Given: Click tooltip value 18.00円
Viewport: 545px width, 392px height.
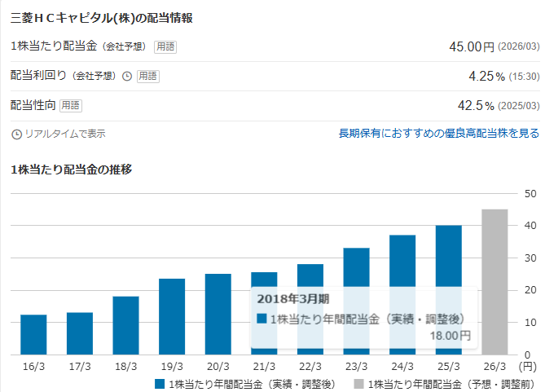Looking at the screenshot, I should click(x=451, y=336).
